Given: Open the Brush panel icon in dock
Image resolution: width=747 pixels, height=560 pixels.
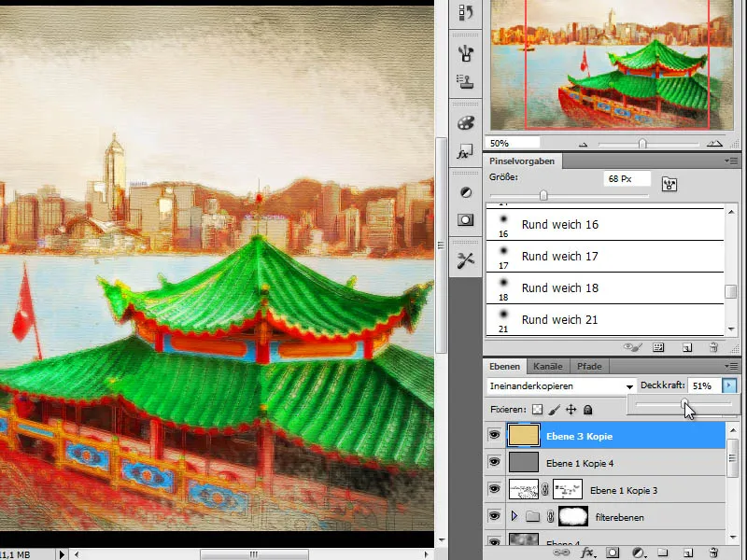Looking at the screenshot, I should (x=465, y=53).
